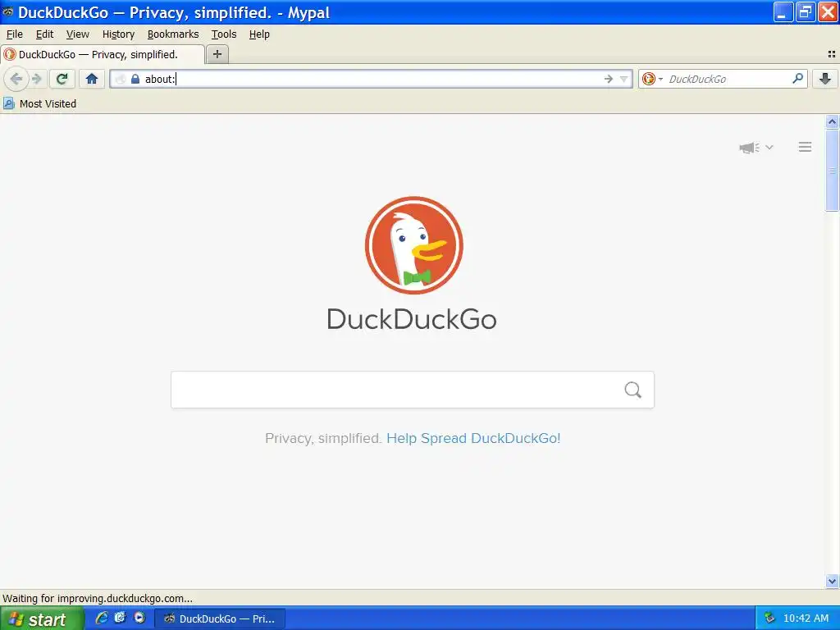Click the 10:42 AM taskbar clock

tap(806, 619)
